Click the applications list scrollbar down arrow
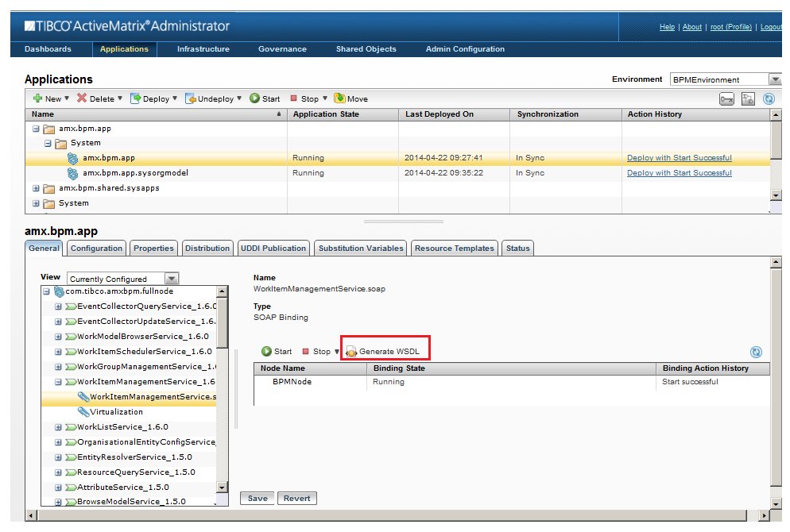Image resolution: width=790 pixels, height=532 pixels. tap(776, 195)
